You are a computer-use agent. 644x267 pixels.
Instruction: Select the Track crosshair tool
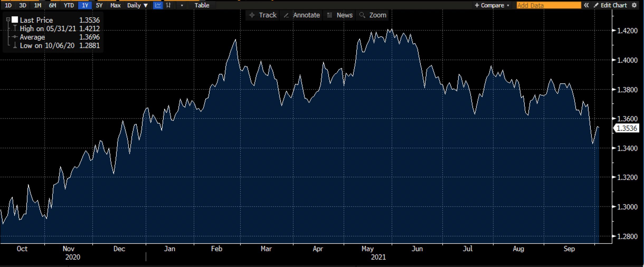262,15
